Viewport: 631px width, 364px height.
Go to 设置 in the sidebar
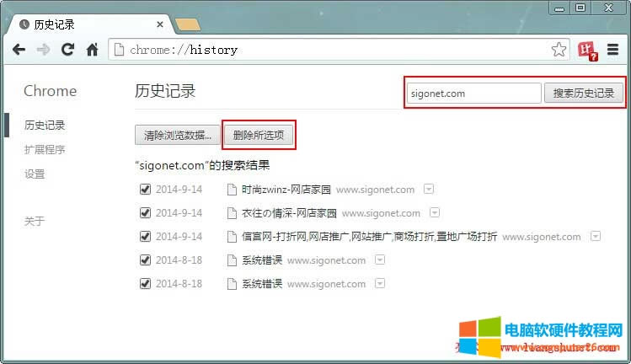[35, 174]
